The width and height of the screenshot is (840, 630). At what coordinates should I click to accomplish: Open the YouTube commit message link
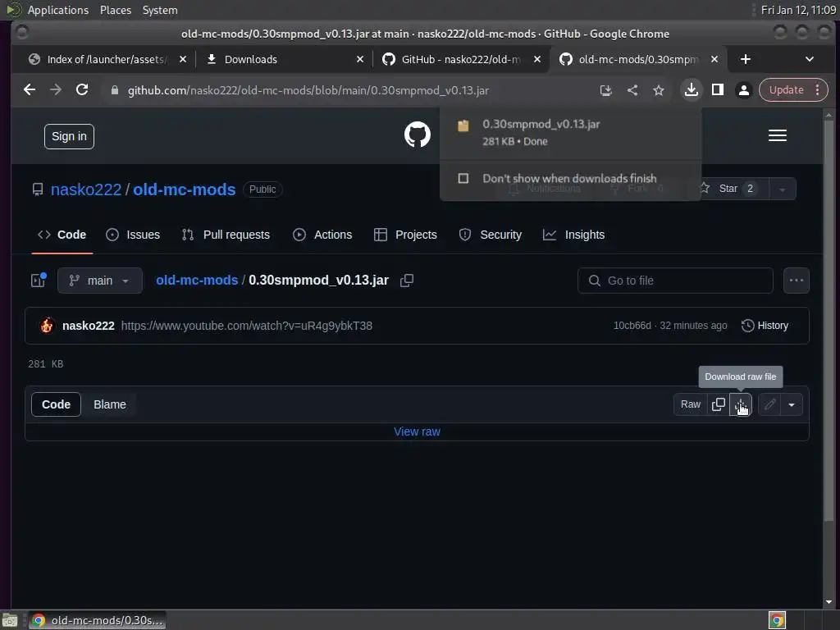[x=246, y=326]
